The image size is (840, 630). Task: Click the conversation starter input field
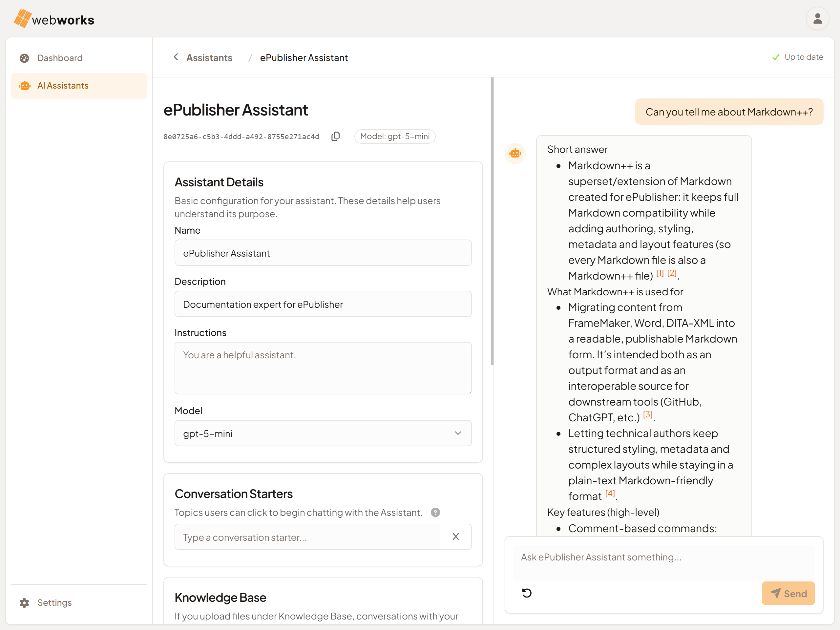(x=307, y=537)
